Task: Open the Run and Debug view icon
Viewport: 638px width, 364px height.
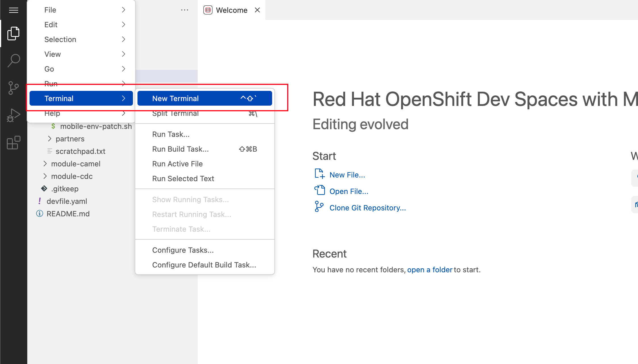Action: 14,115
